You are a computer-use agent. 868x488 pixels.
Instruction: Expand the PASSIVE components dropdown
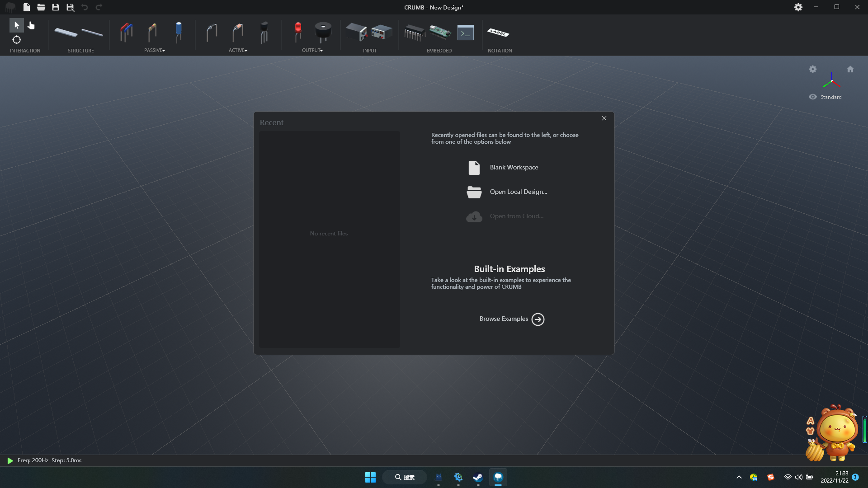pyautogui.click(x=155, y=51)
